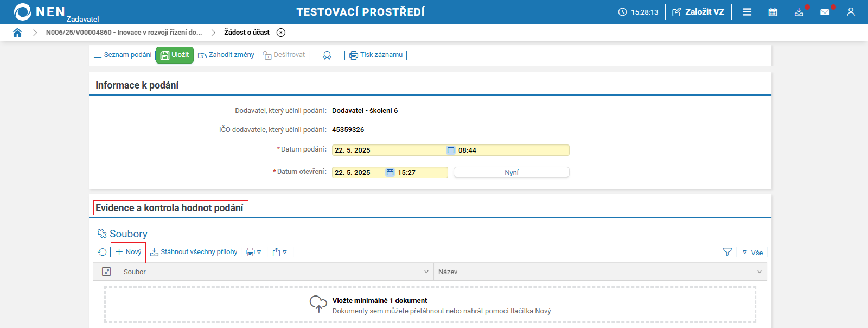868x328 pixels.
Task: Open the calendar icon in header
Action: 773,12
